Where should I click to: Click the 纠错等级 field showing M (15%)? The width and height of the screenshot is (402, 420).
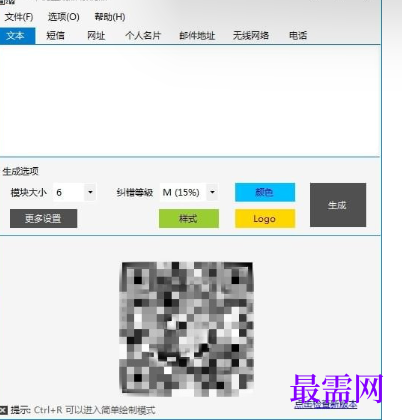point(183,192)
